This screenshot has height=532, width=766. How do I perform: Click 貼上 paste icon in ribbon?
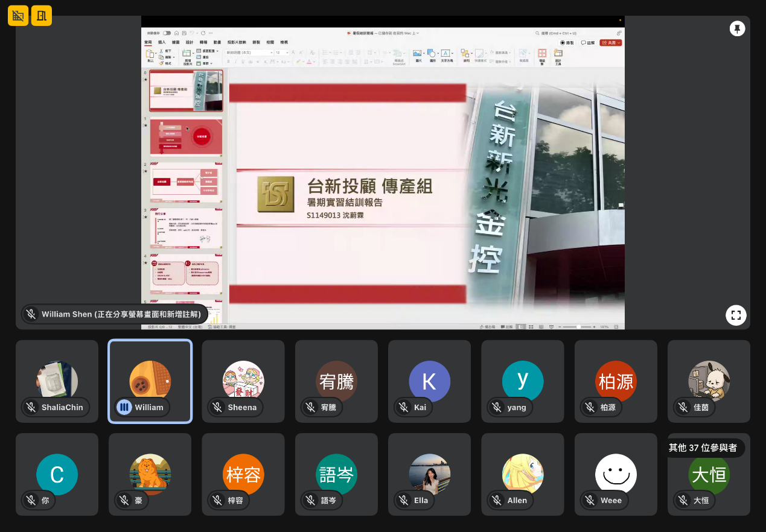[150, 54]
